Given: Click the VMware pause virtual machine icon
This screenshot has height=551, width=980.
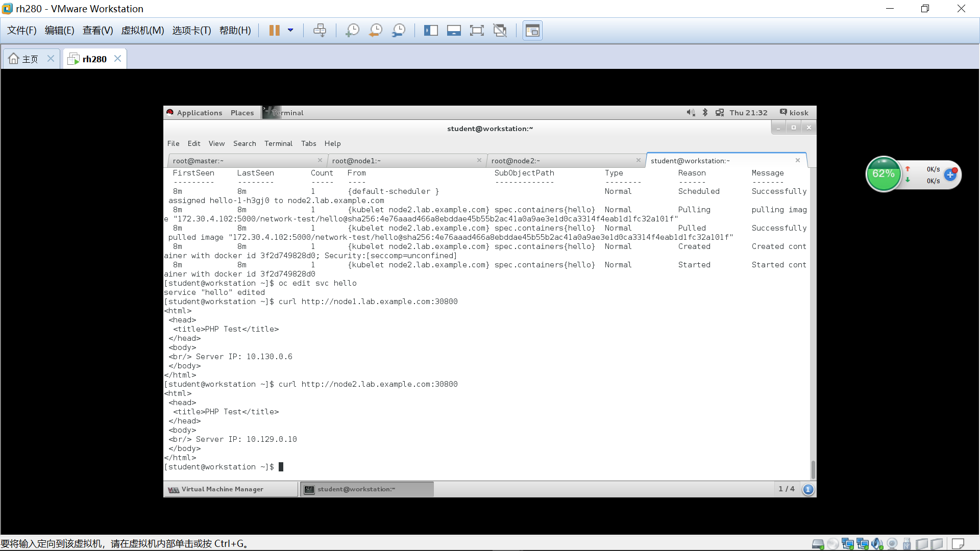Looking at the screenshot, I should 274,31.
